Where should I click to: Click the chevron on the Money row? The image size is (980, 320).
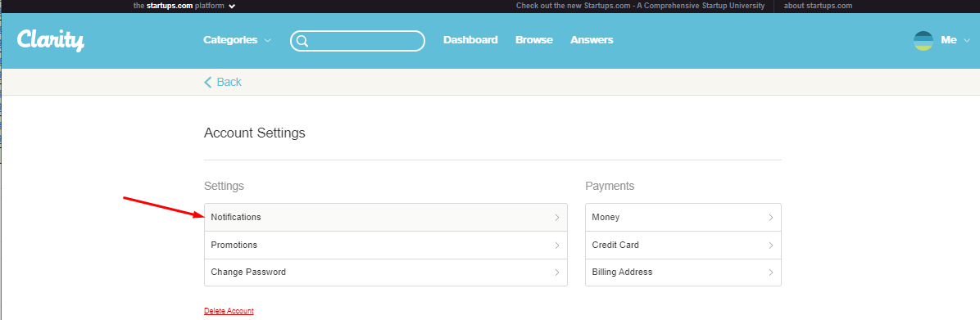[x=770, y=218]
